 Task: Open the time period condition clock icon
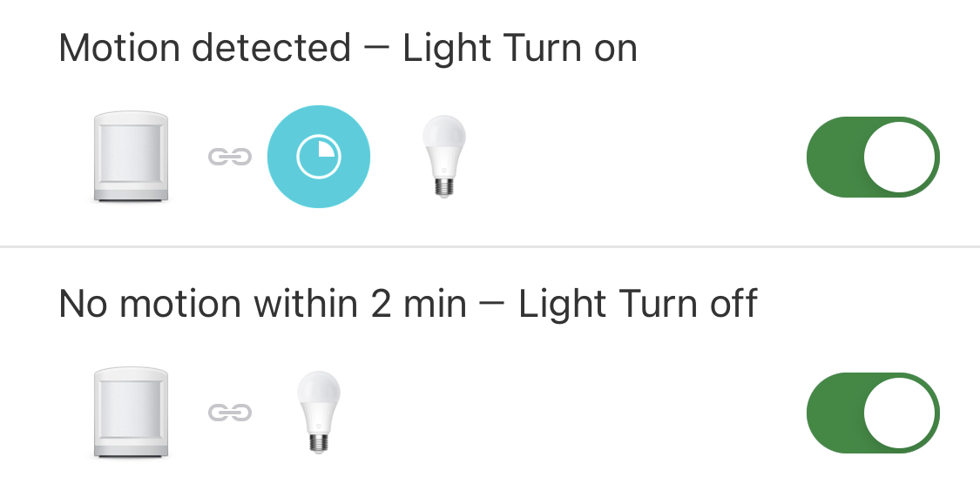click(319, 157)
